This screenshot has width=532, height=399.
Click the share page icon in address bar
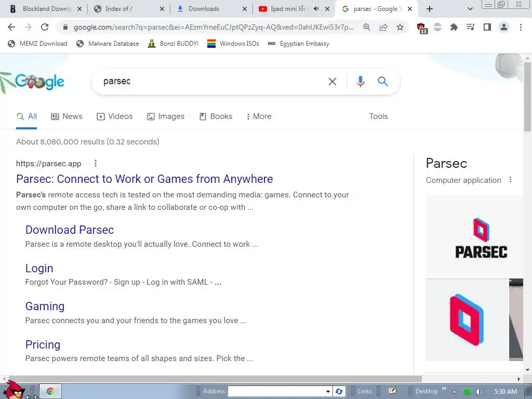[x=383, y=27]
